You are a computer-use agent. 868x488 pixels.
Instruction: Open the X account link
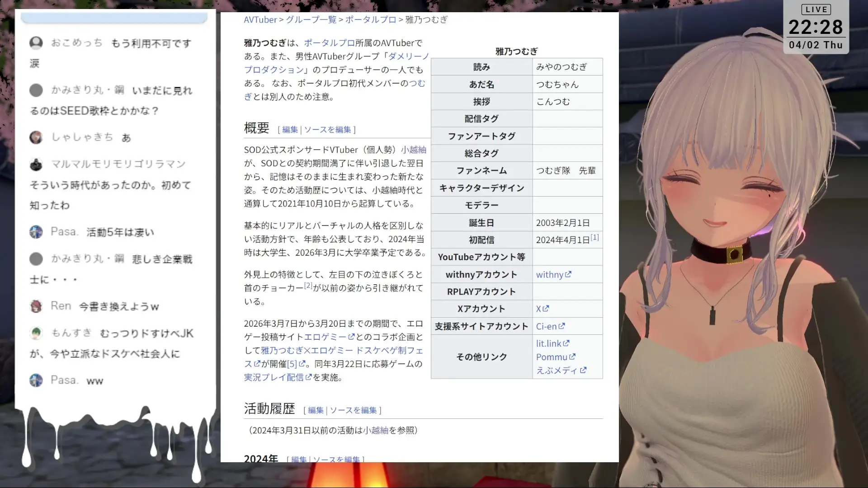click(x=539, y=309)
